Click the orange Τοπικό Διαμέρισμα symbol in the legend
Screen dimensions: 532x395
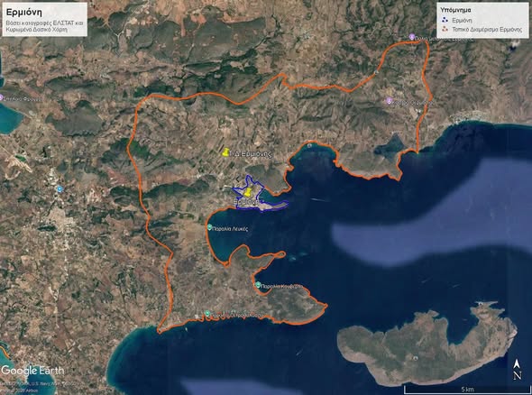point(445,30)
